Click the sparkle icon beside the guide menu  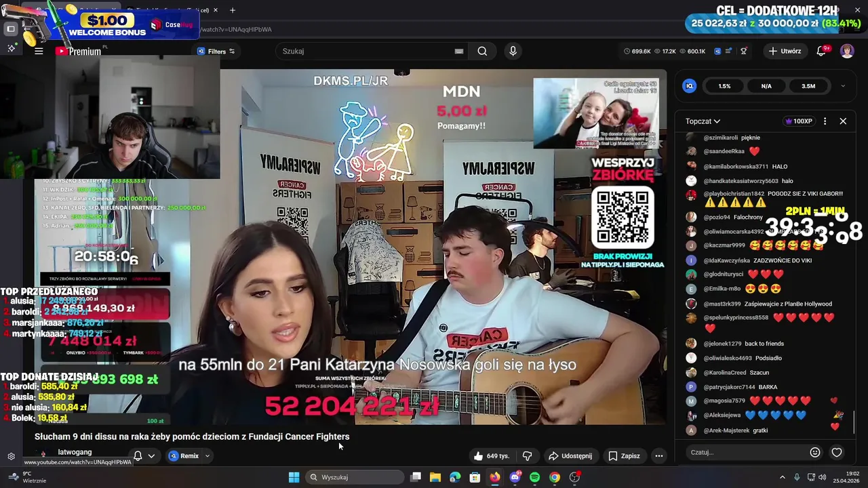pos(11,49)
